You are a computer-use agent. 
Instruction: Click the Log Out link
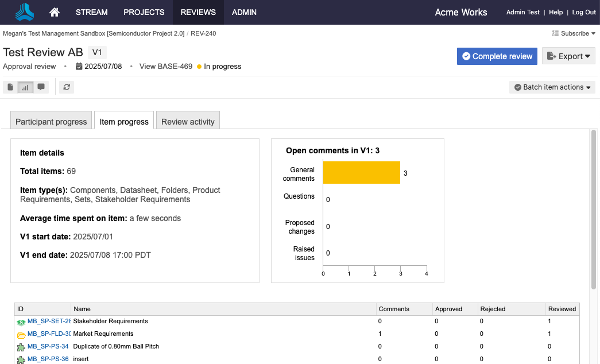coord(584,12)
